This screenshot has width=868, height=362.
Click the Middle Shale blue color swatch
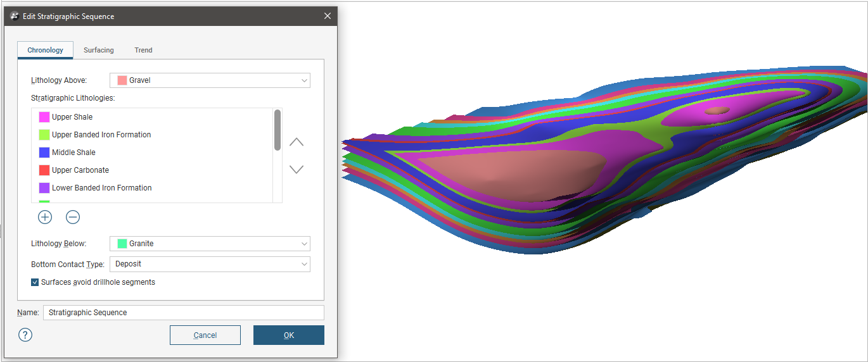pyautogui.click(x=44, y=153)
